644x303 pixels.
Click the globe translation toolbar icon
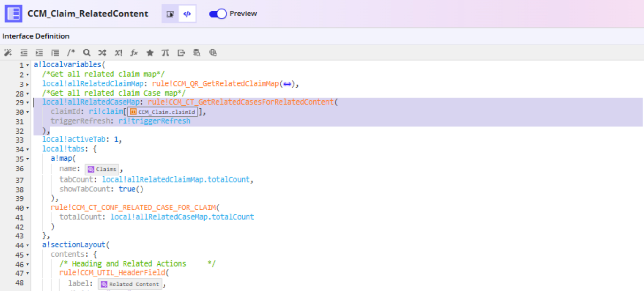[x=213, y=53]
